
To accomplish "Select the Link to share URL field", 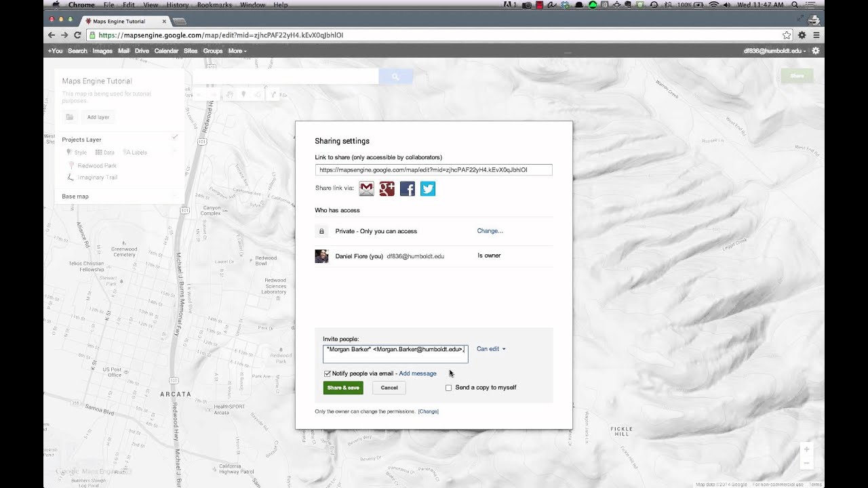I will point(434,170).
